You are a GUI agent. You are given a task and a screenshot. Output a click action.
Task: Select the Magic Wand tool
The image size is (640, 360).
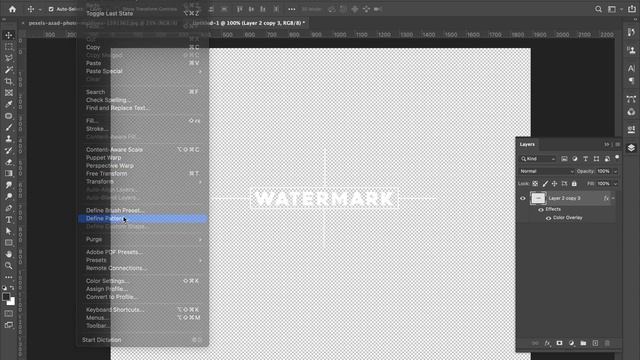(9, 70)
